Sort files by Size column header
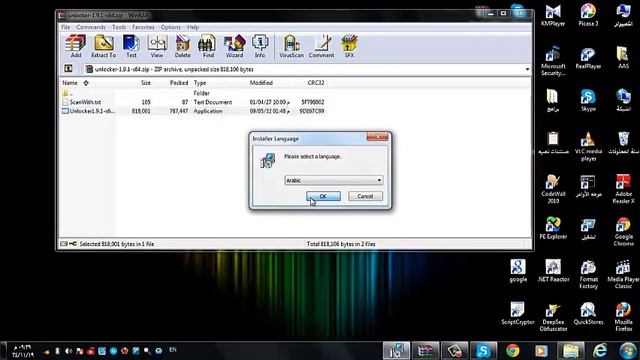 146,83
